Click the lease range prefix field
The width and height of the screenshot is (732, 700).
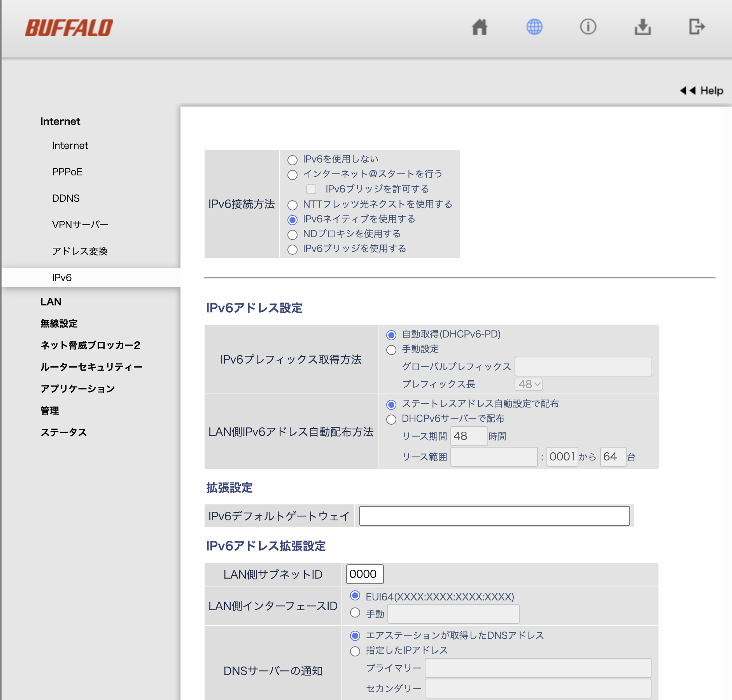(x=494, y=457)
